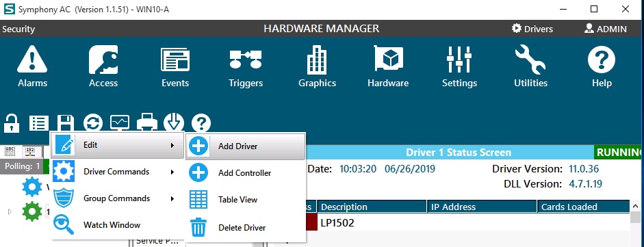Click the Delete Driver trash icon

click(198, 227)
